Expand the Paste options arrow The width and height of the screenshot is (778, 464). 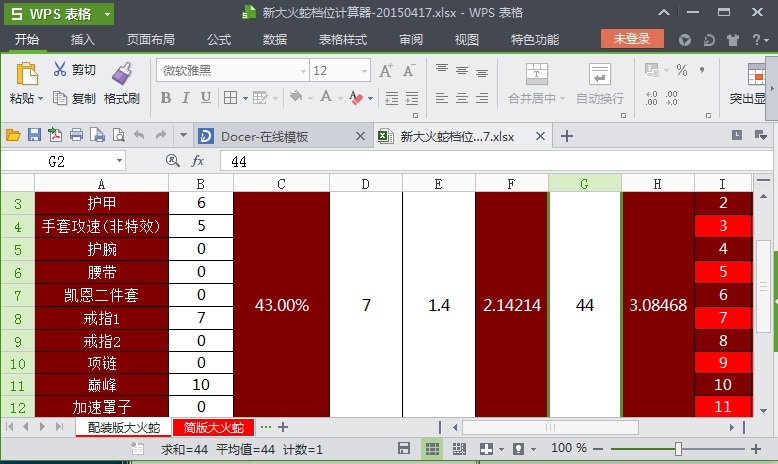[x=40, y=98]
